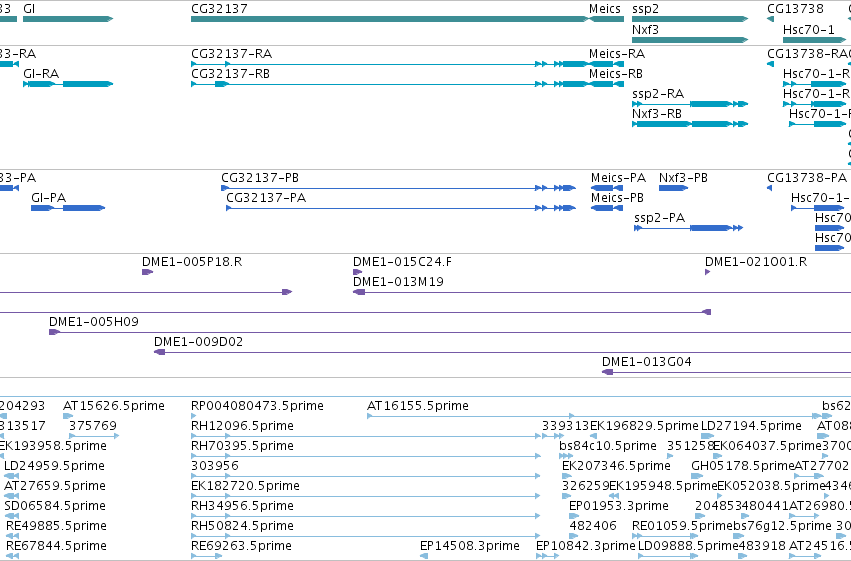Viewport: 851px width, 561px height.
Task: Click the EK195948.5prime EST
Action: (614, 496)
